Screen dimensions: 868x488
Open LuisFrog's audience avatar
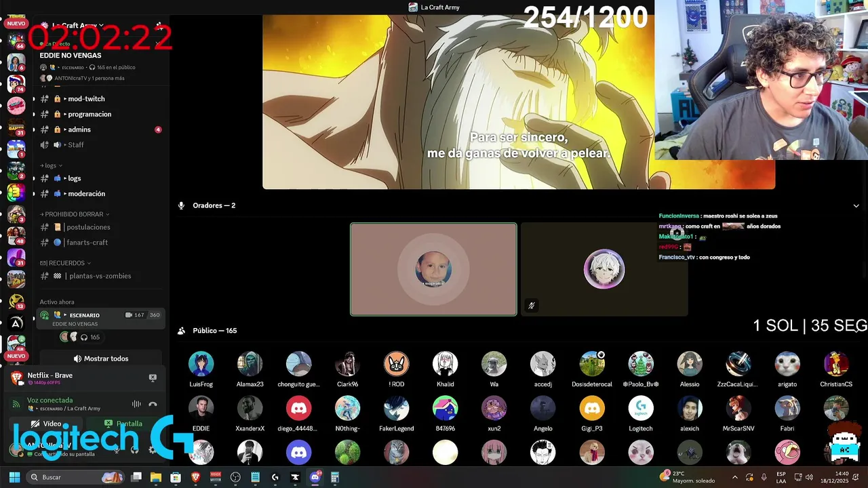[201, 364]
